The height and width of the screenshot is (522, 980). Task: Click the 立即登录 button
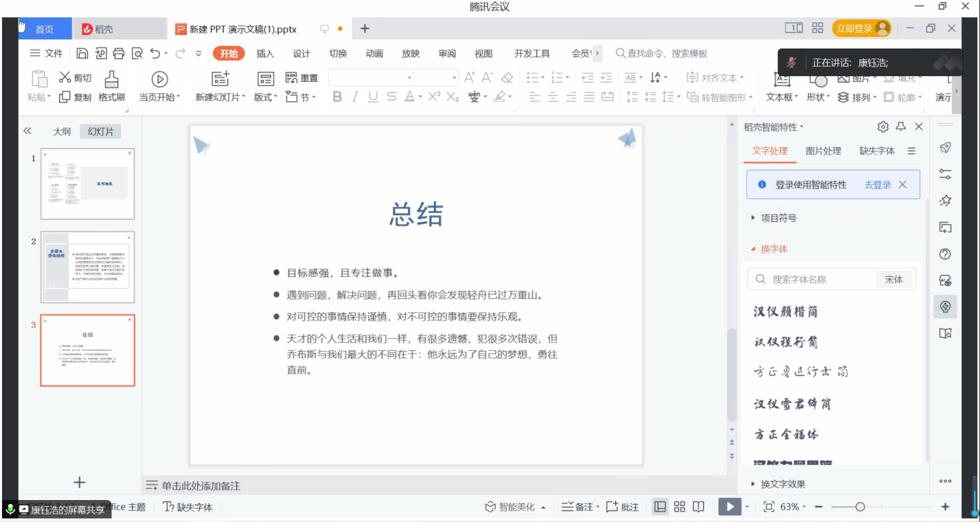pos(854,29)
